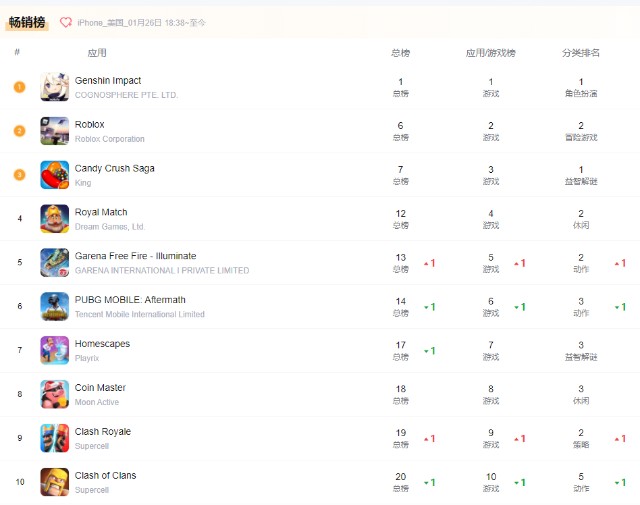Click Coin Master overall rank 18
The width and height of the screenshot is (640, 505).
(400, 389)
